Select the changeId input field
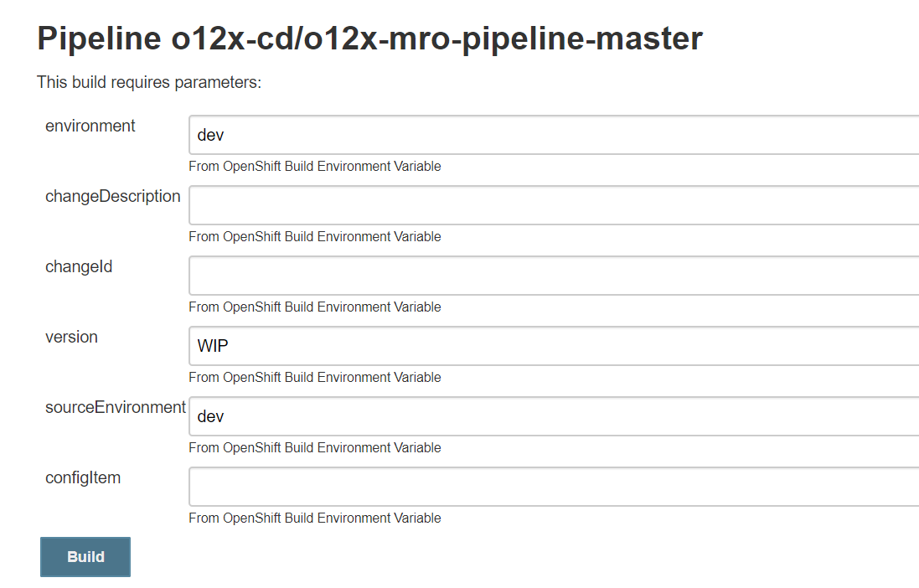Viewport: 919px width, 588px height. [x=503, y=276]
